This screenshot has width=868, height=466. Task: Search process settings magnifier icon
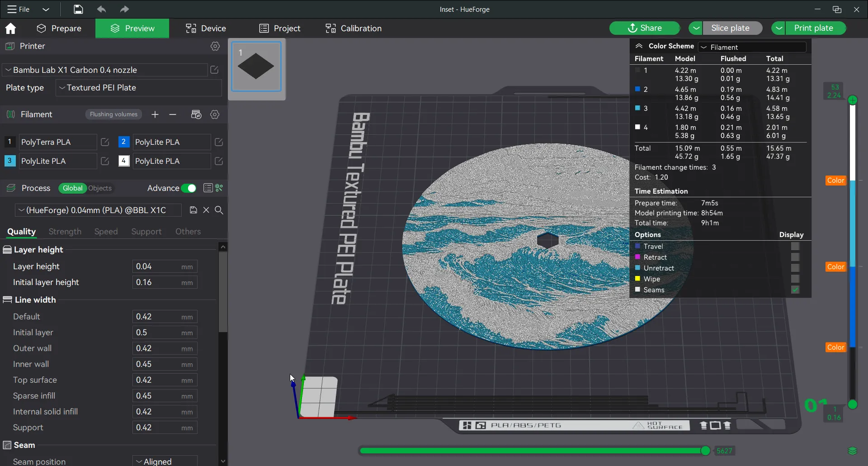click(219, 210)
